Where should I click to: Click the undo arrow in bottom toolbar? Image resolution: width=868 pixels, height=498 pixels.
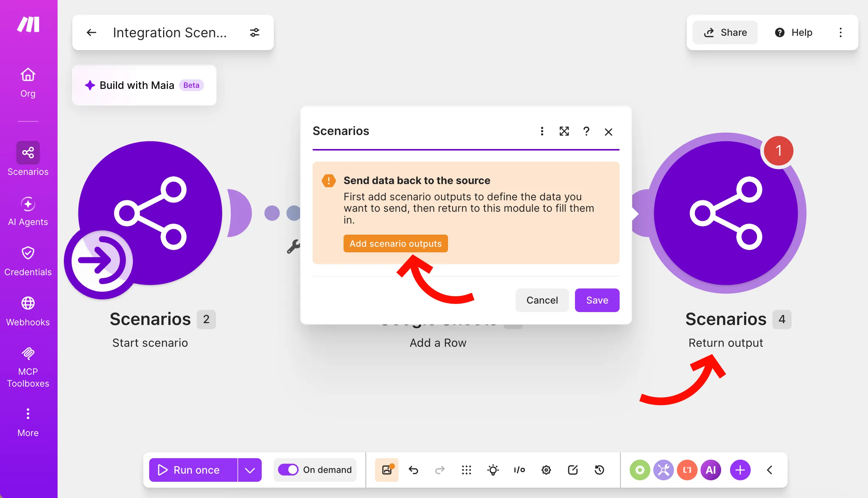coord(413,470)
